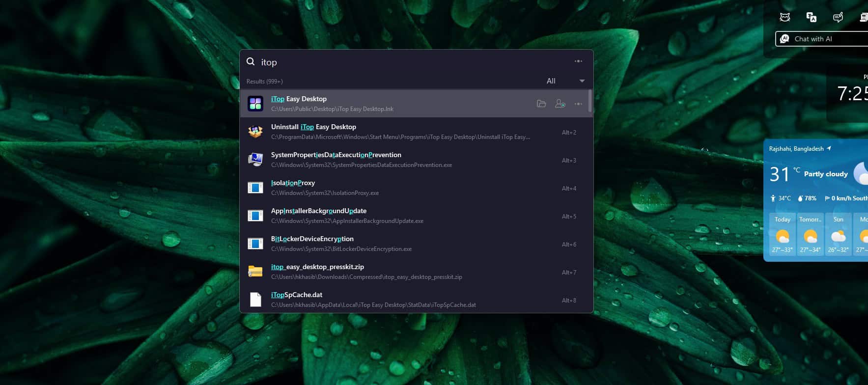Click the chat edit icon in the widget panel
The image size is (868, 385).
click(x=838, y=17)
